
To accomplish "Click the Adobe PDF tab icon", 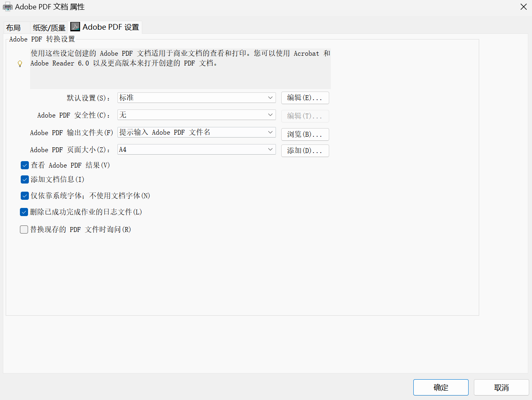I will 75,27.
